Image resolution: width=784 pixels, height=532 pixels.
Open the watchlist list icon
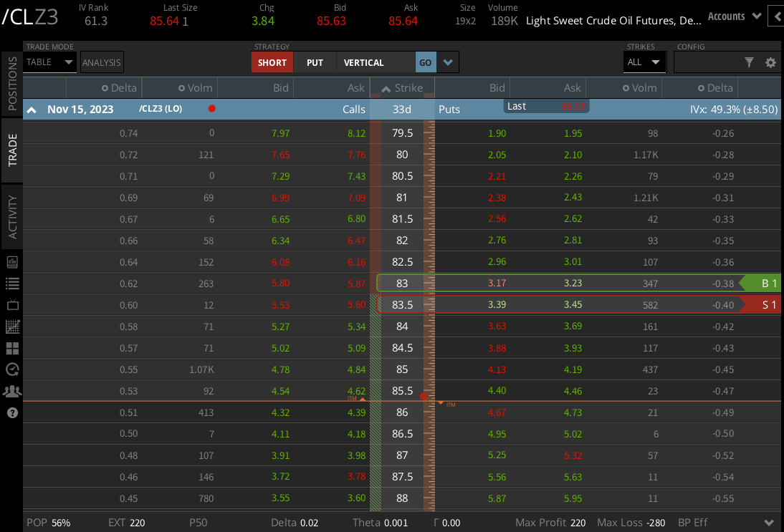[12, 283]
